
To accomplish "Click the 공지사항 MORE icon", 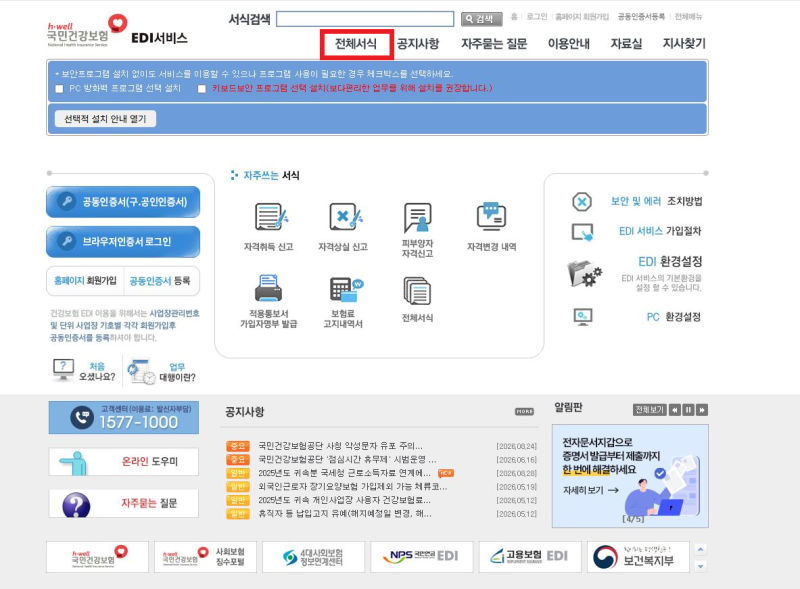I will tap(524, 411).
